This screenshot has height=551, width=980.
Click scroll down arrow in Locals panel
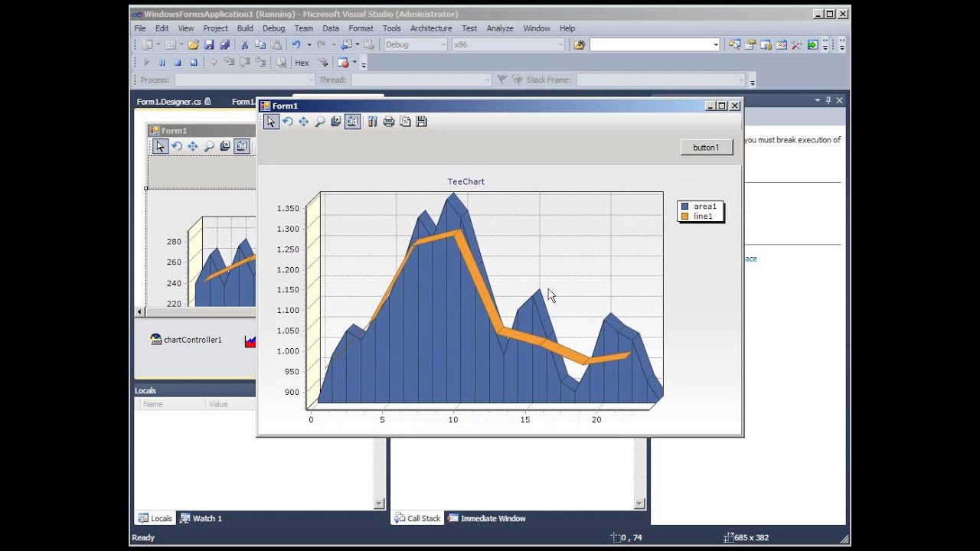click(379, 504)
